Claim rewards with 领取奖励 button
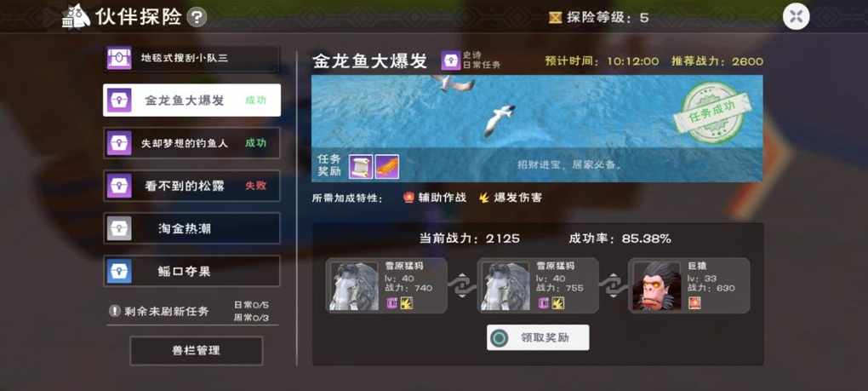The width and height of the screenshot is (868, 391). point(538,337)
